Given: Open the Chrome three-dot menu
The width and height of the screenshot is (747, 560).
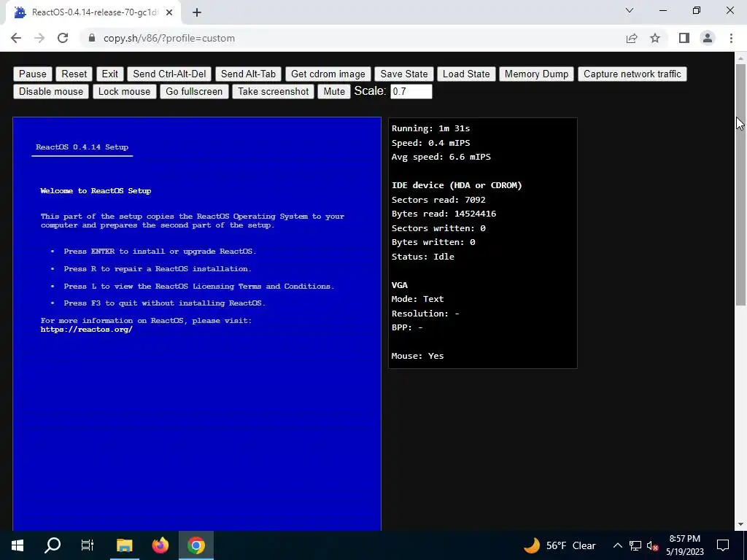Looking at the screenshot, I should pyautogui.click(x=731, y=38).
